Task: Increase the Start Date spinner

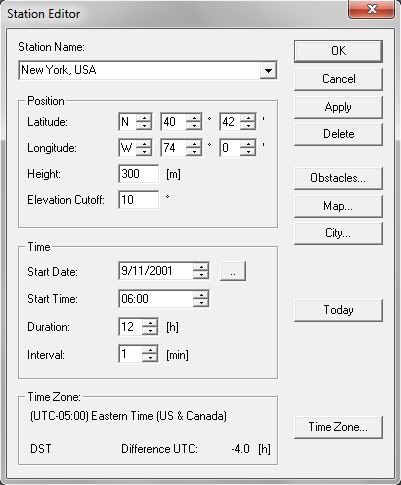Action: (201, 267)
